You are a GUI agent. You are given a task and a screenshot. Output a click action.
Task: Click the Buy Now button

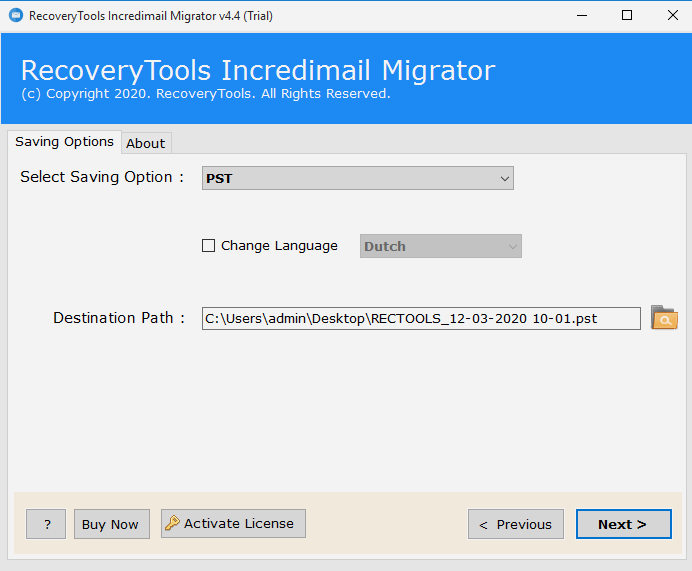point(110,524)
